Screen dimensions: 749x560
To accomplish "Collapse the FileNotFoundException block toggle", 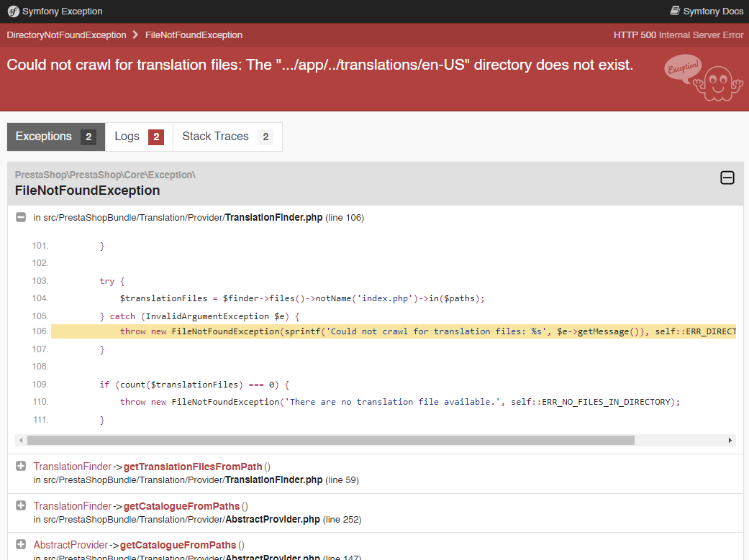I will click(727, 178).
